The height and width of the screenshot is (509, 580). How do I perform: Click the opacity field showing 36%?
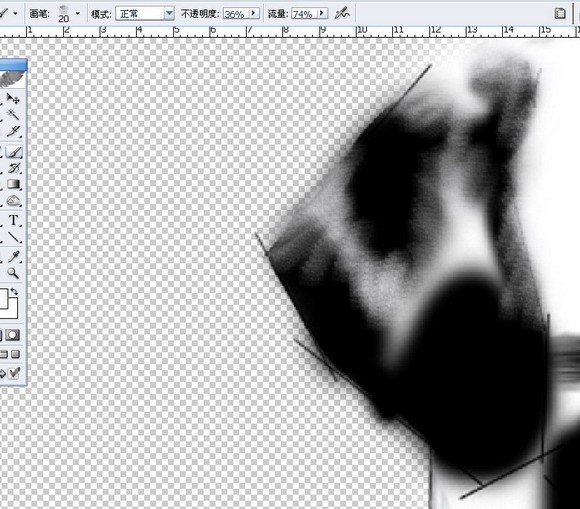click(x=236, y=14)
